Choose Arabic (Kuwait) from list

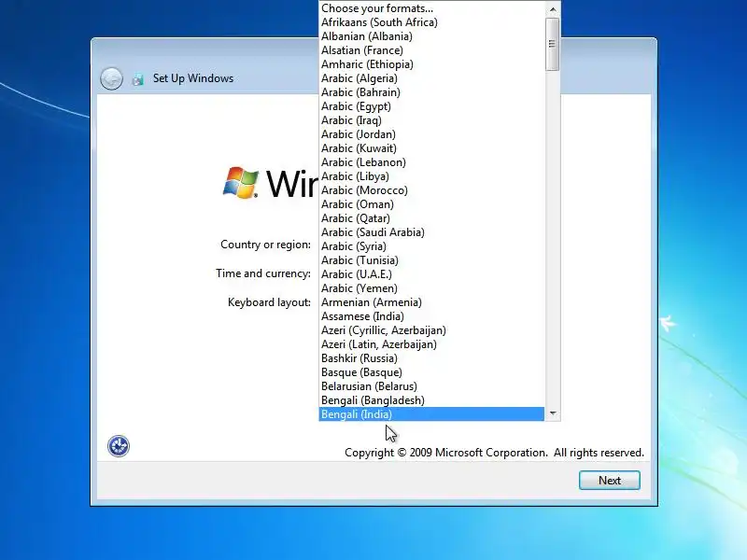(x=431, y=148)
